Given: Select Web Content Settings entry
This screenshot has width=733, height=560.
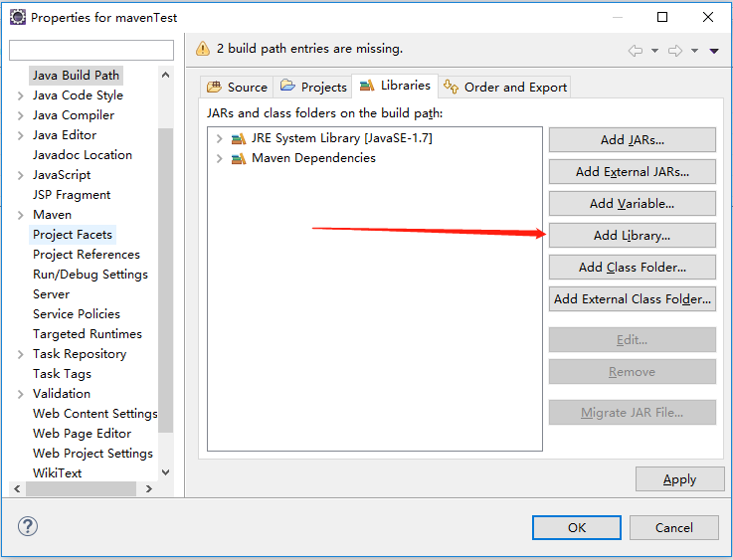Looking at the screenshot, I should (94, 414).
